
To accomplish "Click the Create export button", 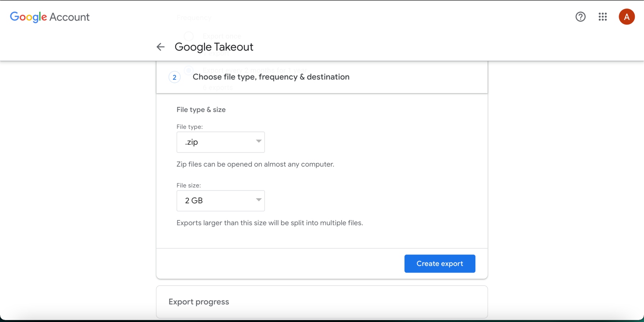I will (x=440, y=264).
